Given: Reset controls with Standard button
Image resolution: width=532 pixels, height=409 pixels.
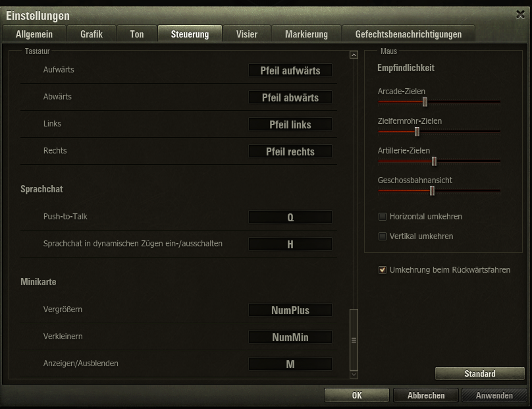Looking at the screenshot, I should [480, 373].
